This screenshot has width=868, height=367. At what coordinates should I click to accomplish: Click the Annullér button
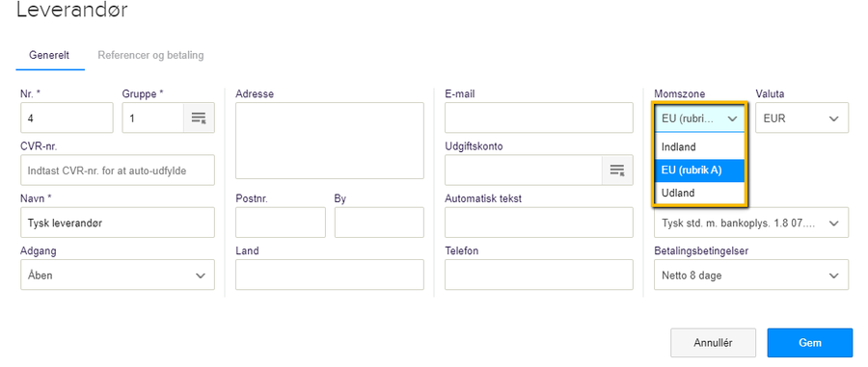(713, 343)
